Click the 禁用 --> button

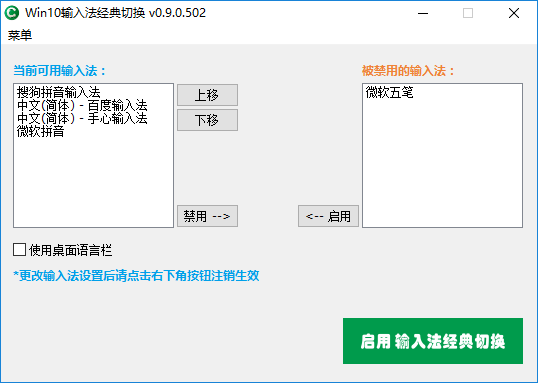pos(207,216)
